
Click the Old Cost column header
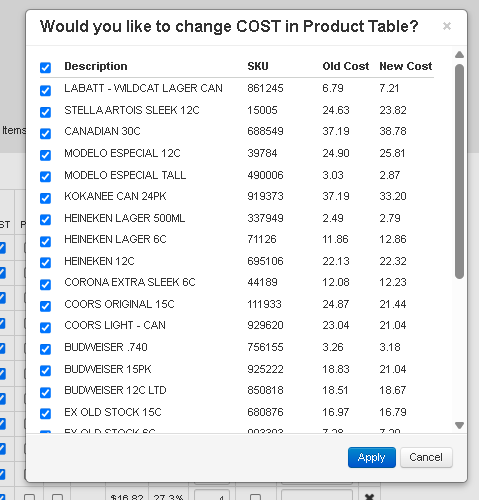(x=346, y=66)
